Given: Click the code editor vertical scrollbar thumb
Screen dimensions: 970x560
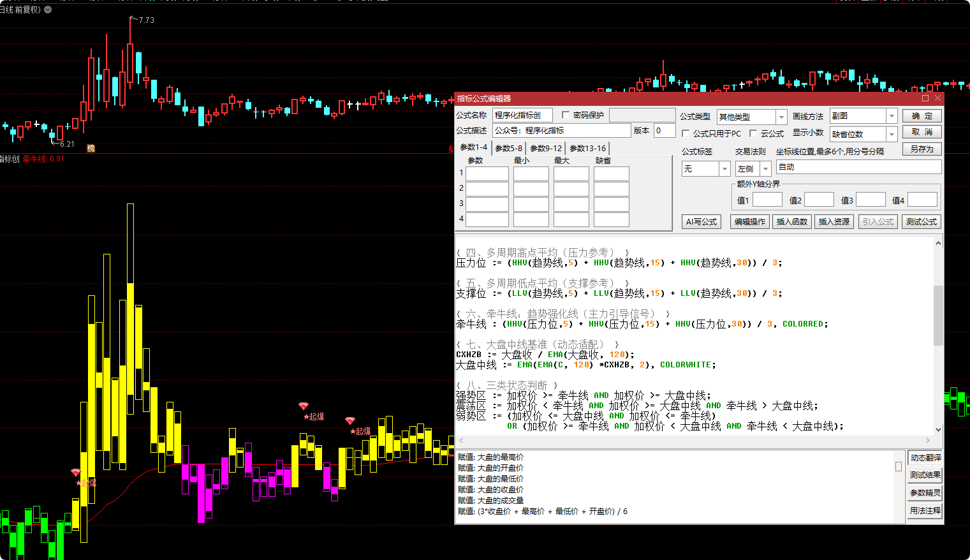Looking at the screenshot, I should [937, 316].
